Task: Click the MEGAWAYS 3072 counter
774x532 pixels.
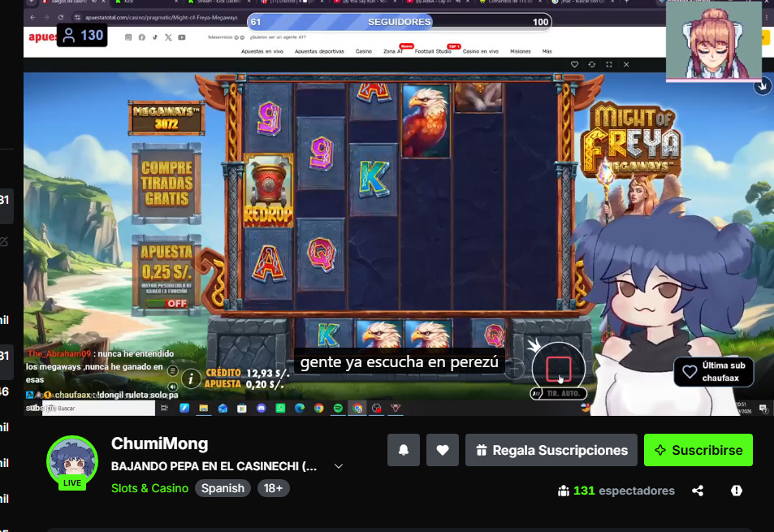Action: [x=166, y=118]
